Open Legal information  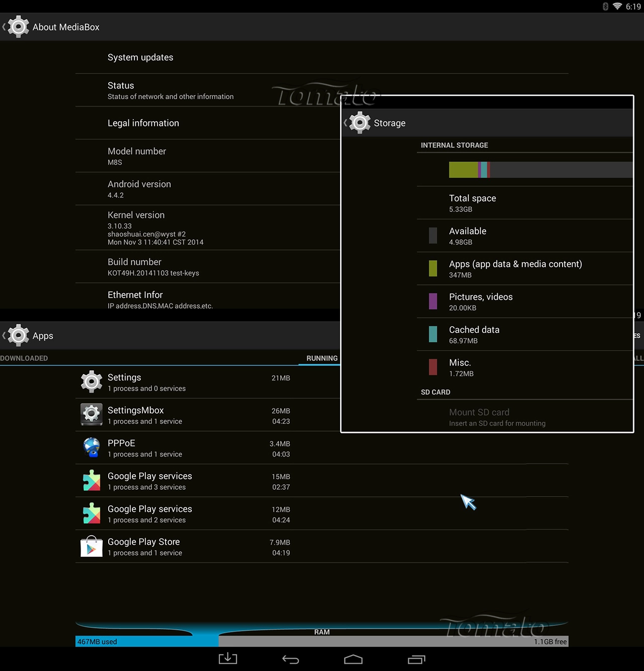208,123
